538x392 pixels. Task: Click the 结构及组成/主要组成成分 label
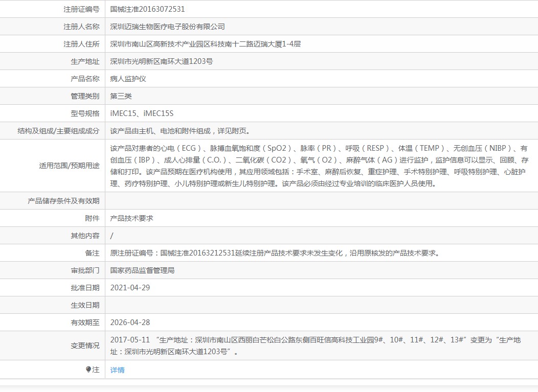pyautogui.click(x=58, y=131)
